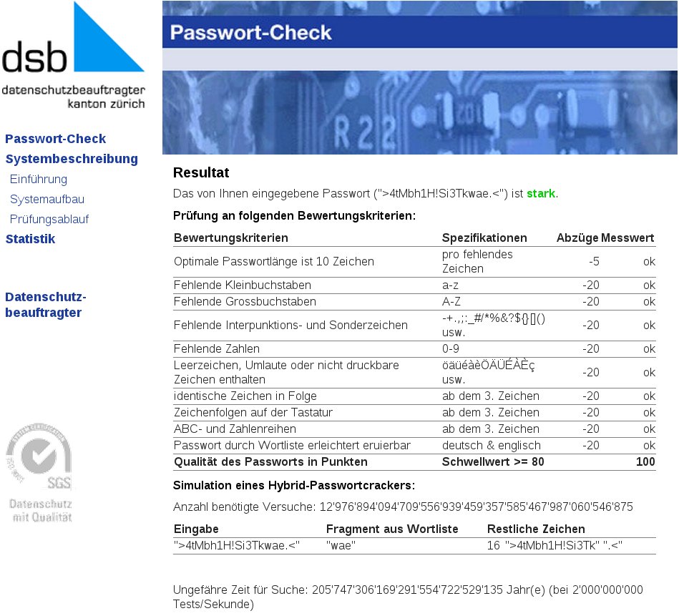Screen dimensions: 679x616
Task: Open the Passwort-Check page
Action: click(56, 138)
